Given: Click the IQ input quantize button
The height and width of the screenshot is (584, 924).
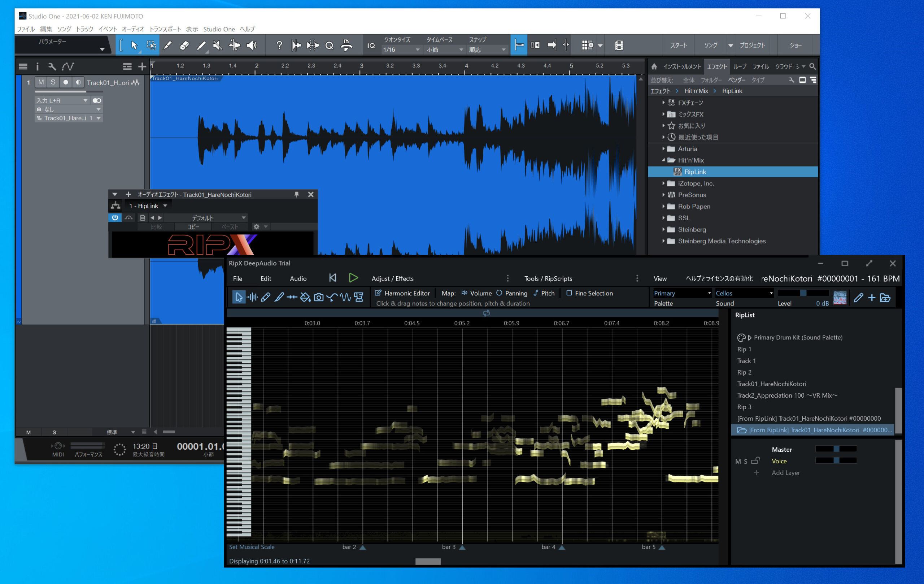Looking at the screenshot, I should coord(371,45).
